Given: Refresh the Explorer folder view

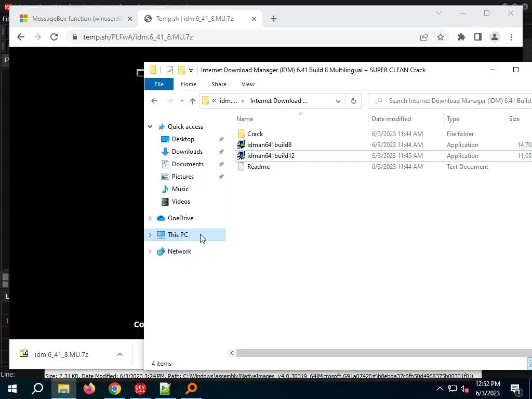Looking at the screenshot, I should 353,101.
